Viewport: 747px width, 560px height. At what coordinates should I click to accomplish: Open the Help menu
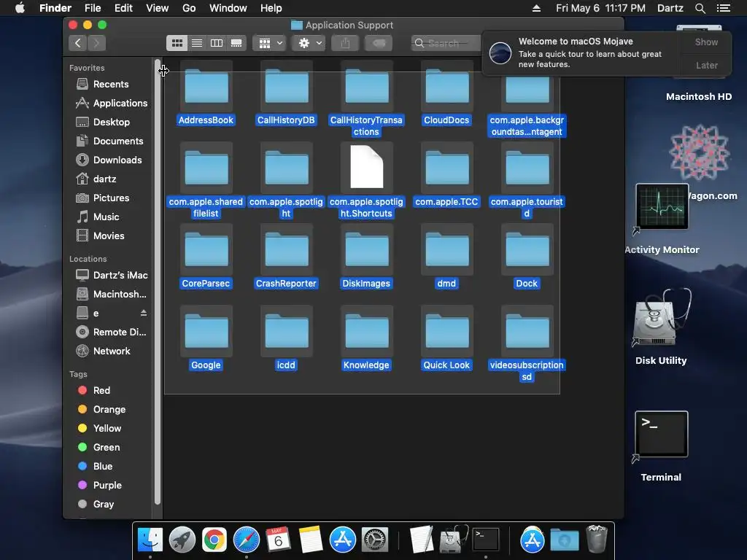[x=271, y=8]
